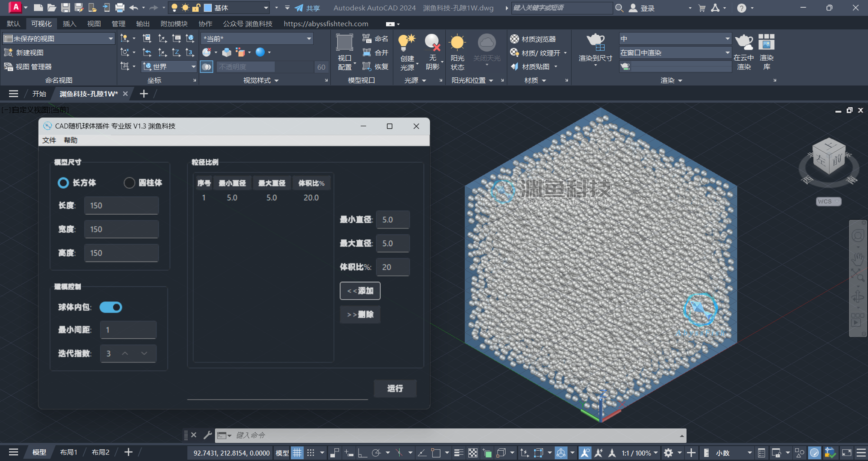Screen dimensions: 868x461
Task: Toggle polar tracking in status bar
Action: pos(376,453)
